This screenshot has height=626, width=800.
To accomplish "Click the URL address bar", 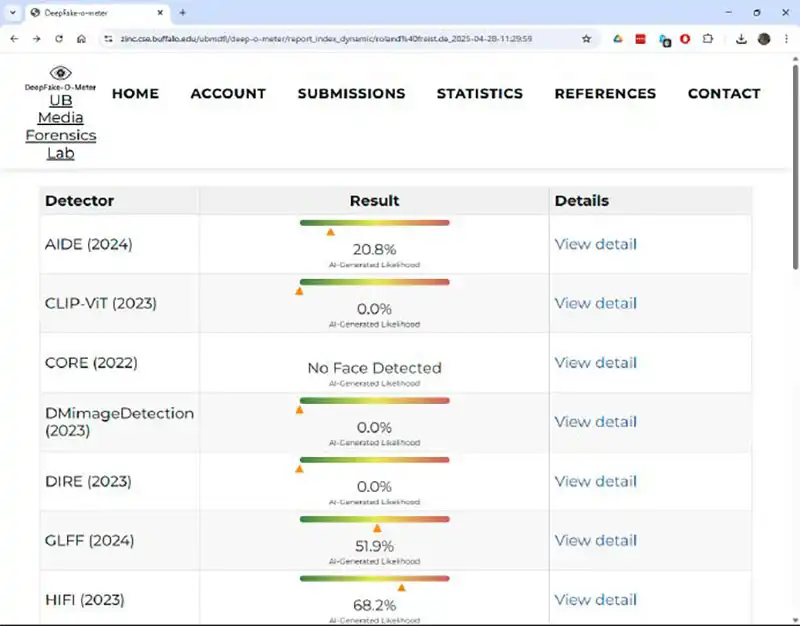I will coord(340,39).
